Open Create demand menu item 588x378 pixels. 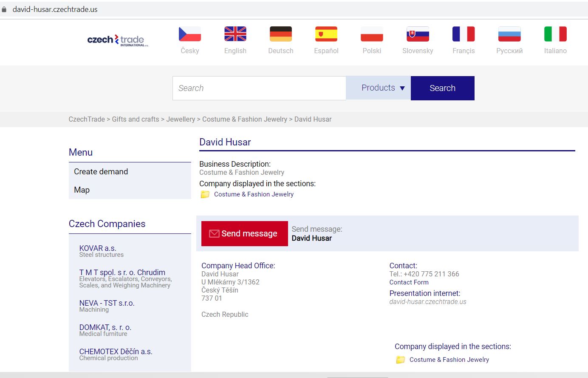[x=101, y=171]
